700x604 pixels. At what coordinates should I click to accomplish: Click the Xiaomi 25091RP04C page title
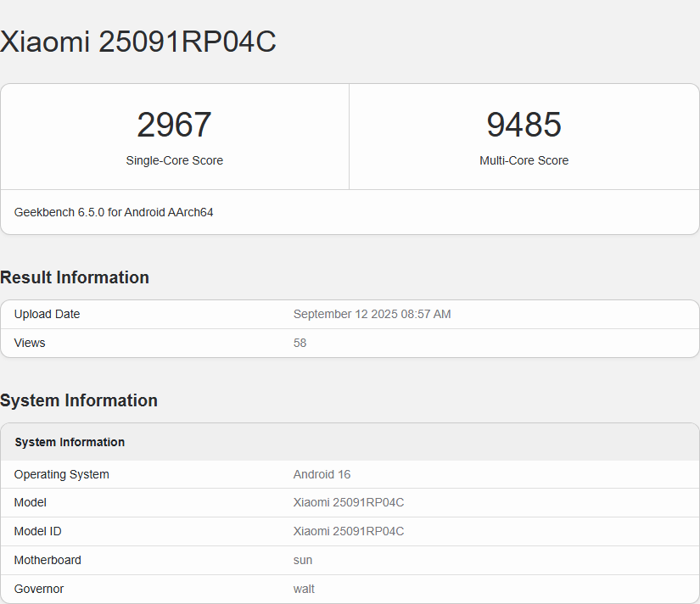[138, 42]
